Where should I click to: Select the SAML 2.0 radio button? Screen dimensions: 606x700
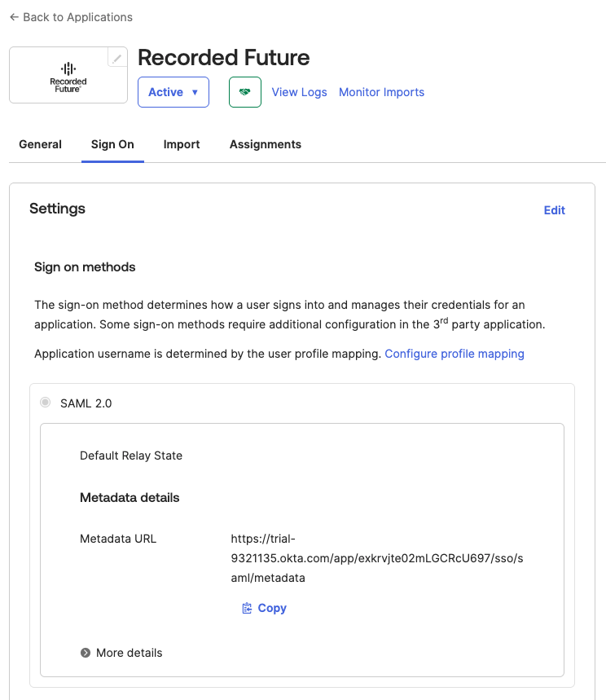pos(46,403)
